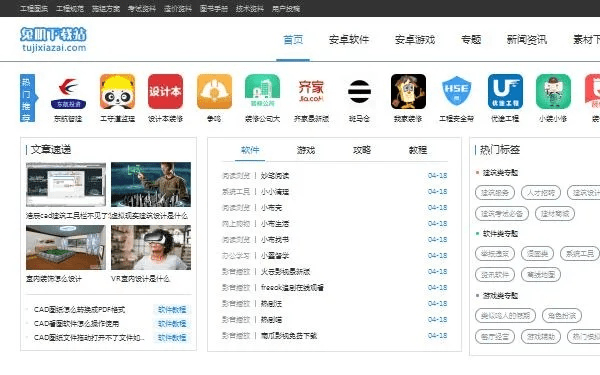Select the 角色扮演 tag
The image size is (600, 375).
point(562,316)
